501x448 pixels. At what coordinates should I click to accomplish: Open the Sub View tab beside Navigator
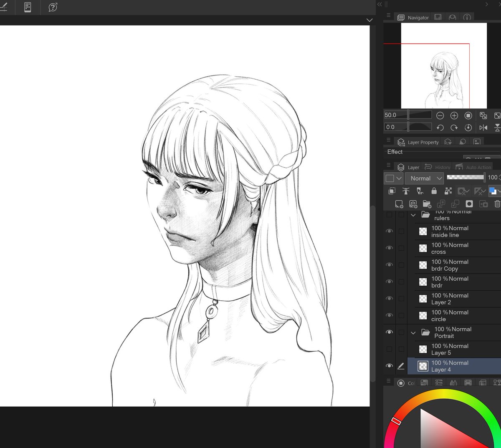click(438, 18)
